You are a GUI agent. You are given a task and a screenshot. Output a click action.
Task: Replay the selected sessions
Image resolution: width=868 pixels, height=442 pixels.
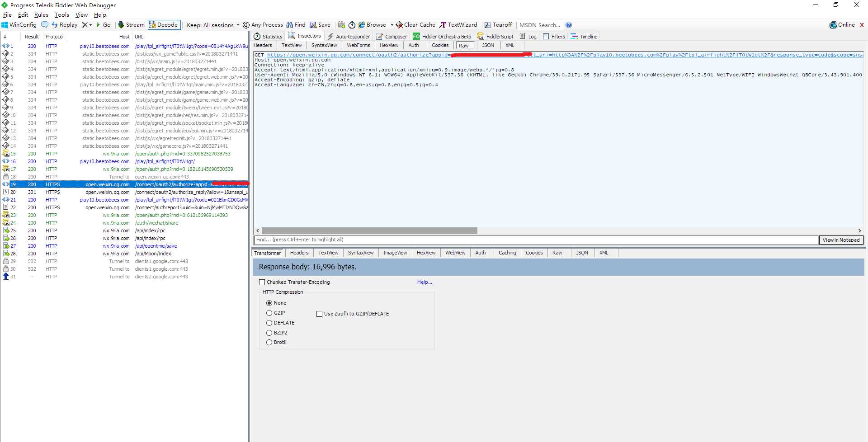click(64, 25)
